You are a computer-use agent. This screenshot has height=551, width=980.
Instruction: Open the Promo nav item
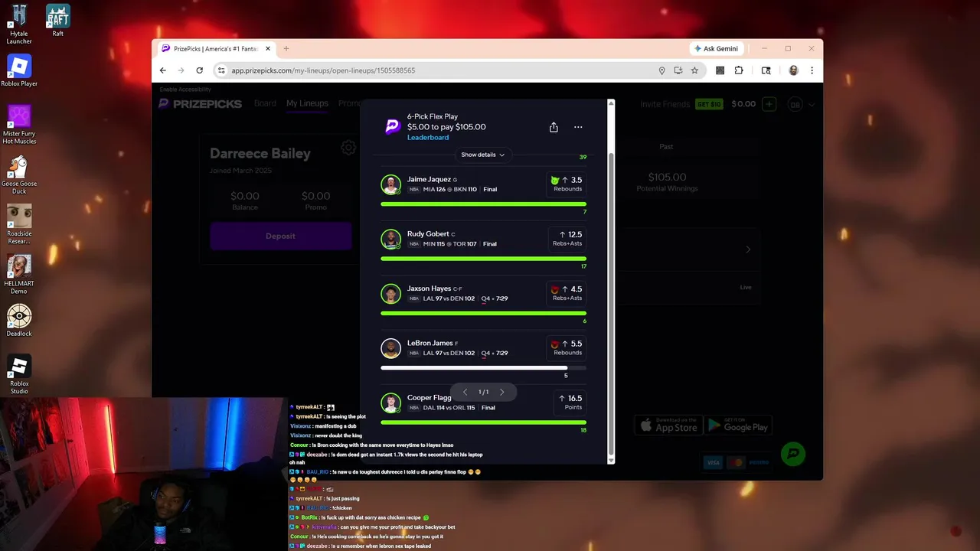(x=349, y=103)
